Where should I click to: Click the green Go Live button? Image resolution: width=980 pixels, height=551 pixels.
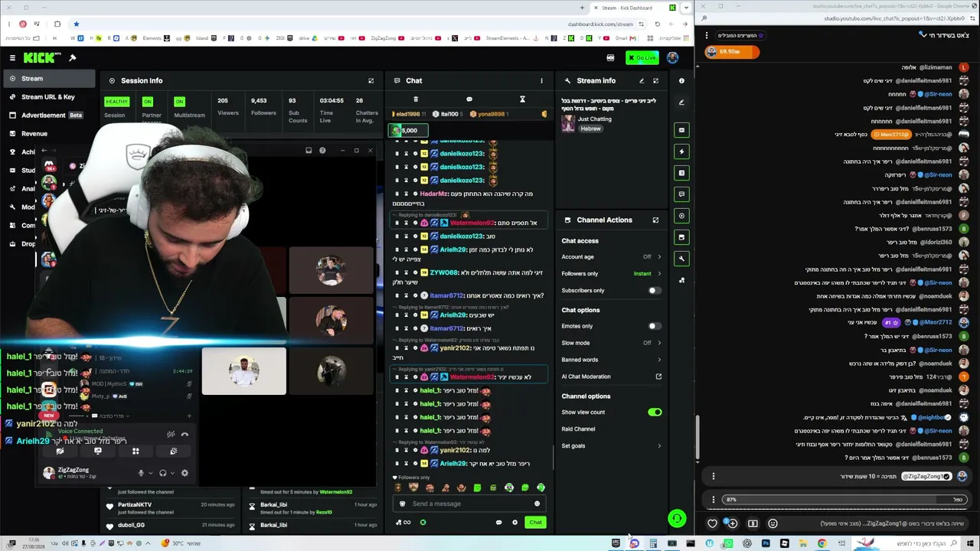pyautogui.click(x=642, y=57)
